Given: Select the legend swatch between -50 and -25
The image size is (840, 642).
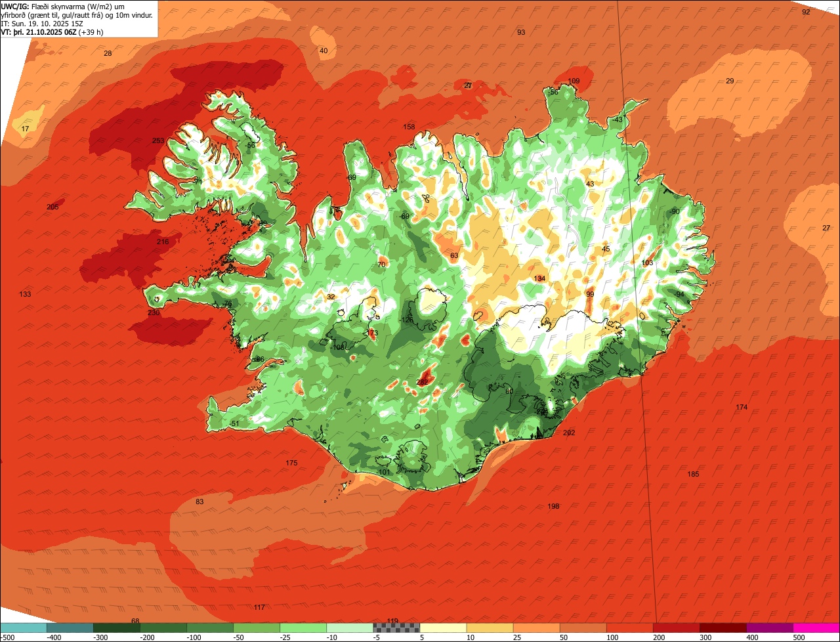Looking at the screenshot, I should 257,628.
